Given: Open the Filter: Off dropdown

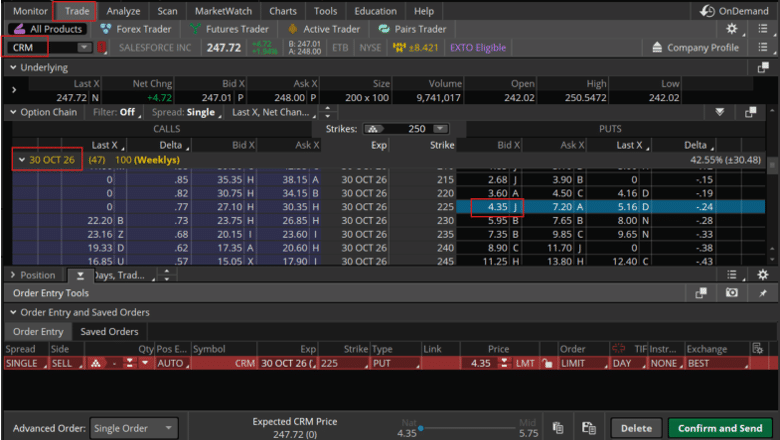Looking at the screenshot, I should [x=117, y=112].
